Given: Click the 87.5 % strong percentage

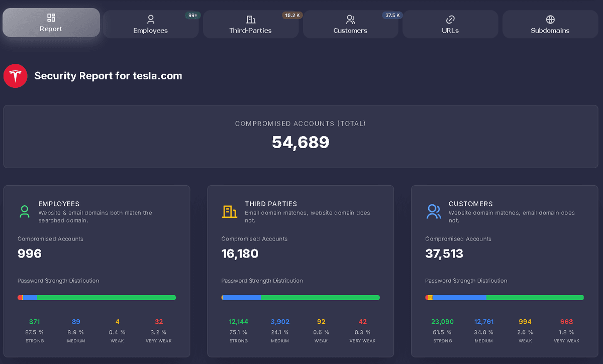Looking at the screenshot, I should click(x=35, y=332).
